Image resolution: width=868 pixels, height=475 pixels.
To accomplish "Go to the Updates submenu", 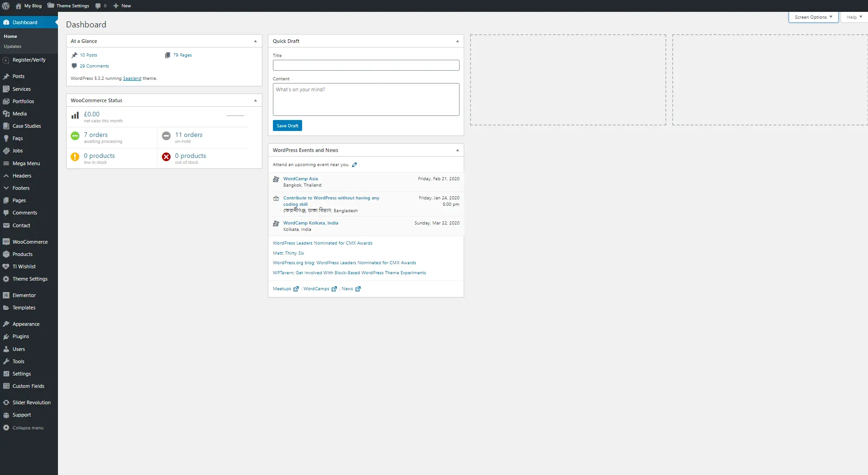I will tap(12, 47).
